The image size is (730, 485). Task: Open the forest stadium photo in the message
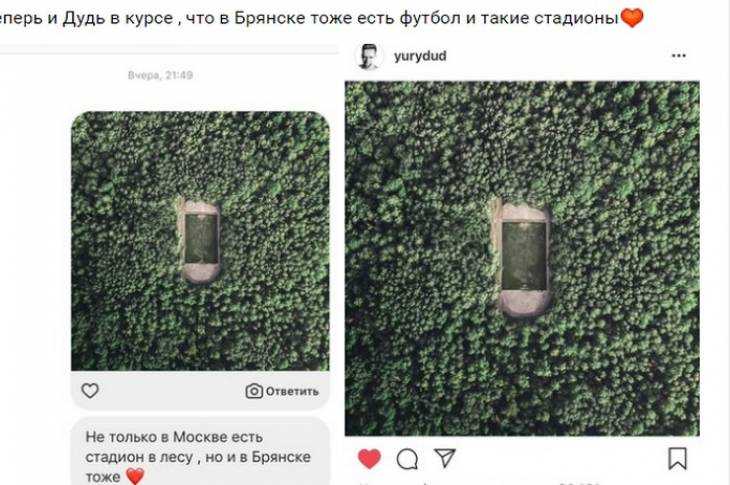(200, 241)
